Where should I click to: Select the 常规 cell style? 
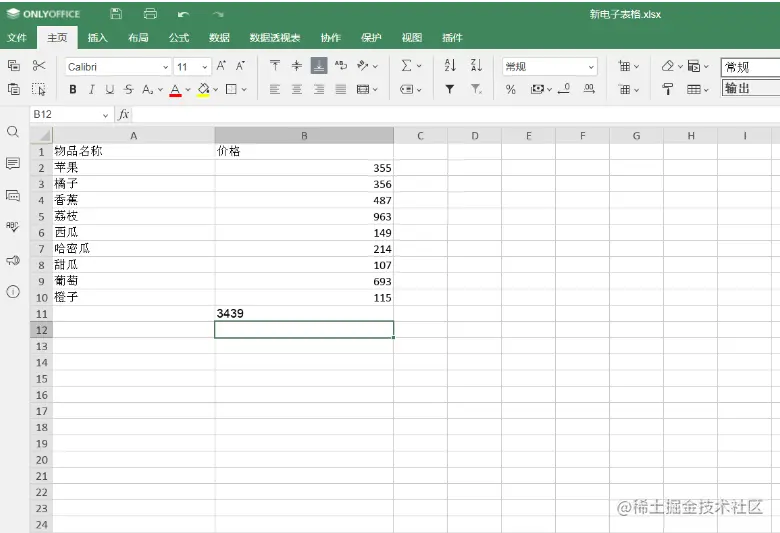pos(751,67)
